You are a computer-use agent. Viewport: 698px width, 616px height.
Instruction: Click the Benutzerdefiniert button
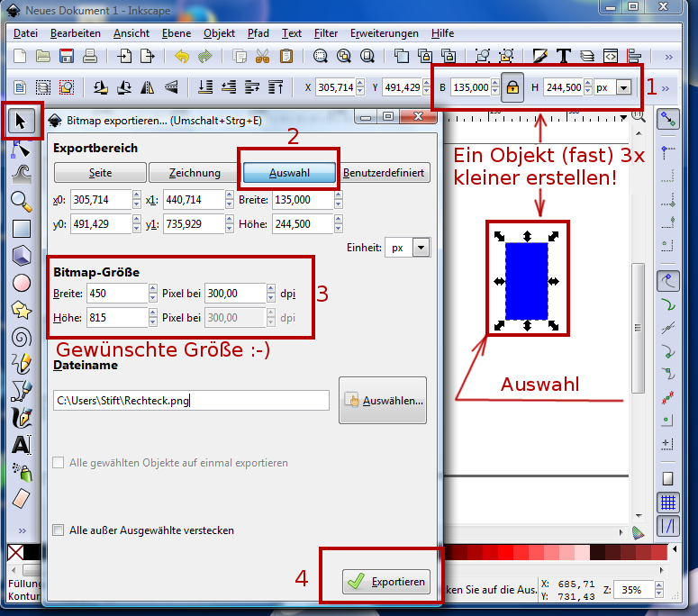click(x=384, y=173)
